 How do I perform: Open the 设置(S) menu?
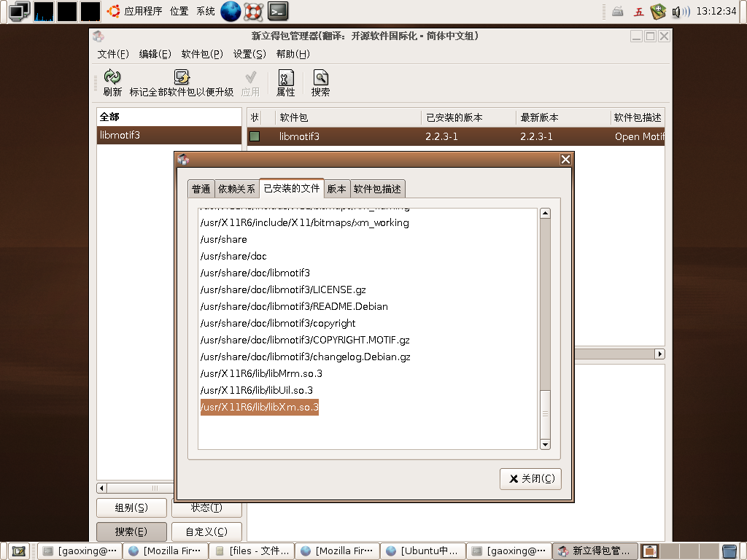coord(249,54)
